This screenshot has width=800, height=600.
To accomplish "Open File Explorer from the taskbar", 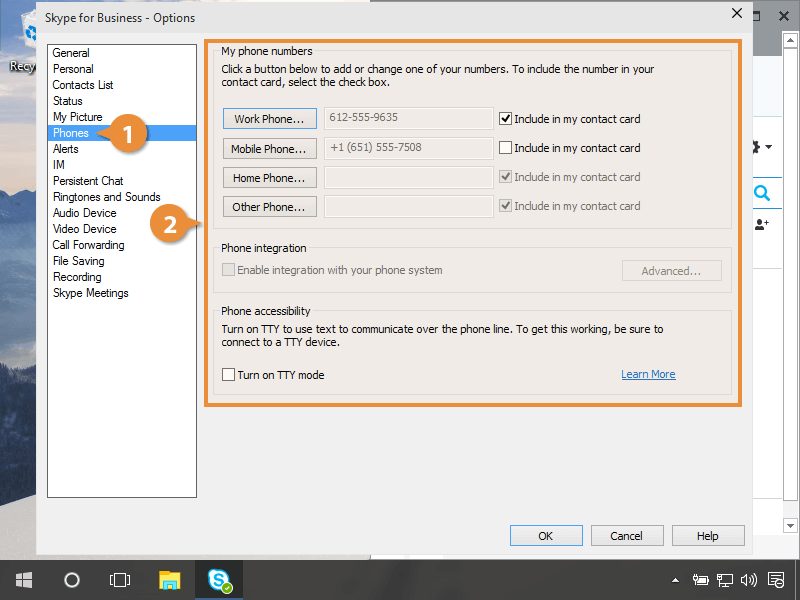I will click(170, 579).
